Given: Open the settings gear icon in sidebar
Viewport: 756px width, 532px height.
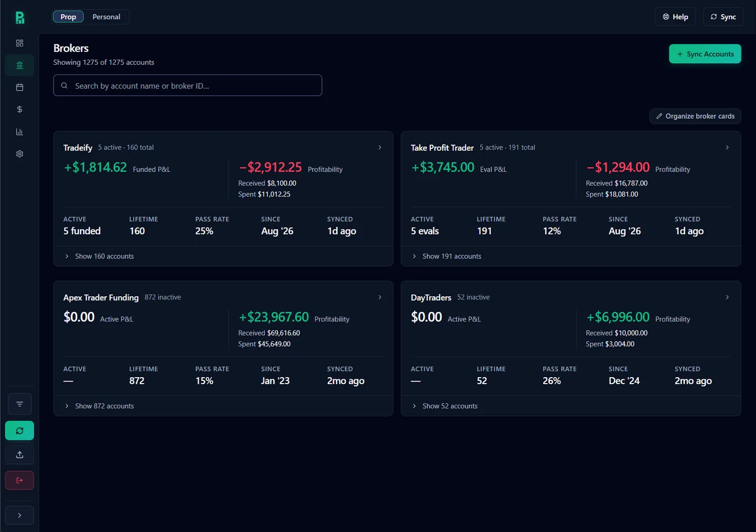Looking at the screenshot, I should click(19, 154).
